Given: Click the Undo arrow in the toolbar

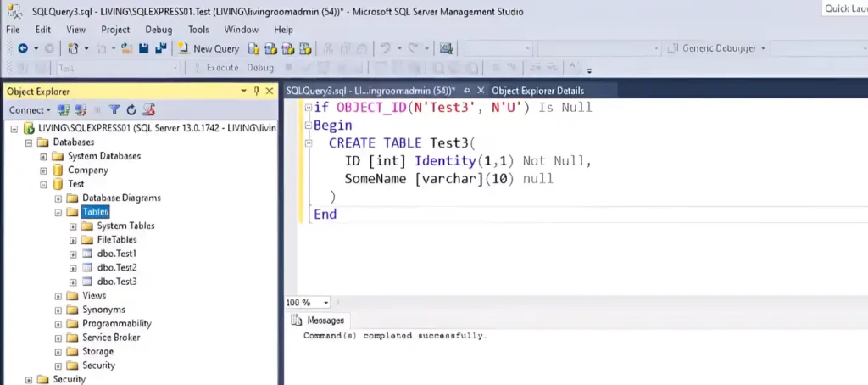Looking at the screenshot, I should (x=386, y=48).
